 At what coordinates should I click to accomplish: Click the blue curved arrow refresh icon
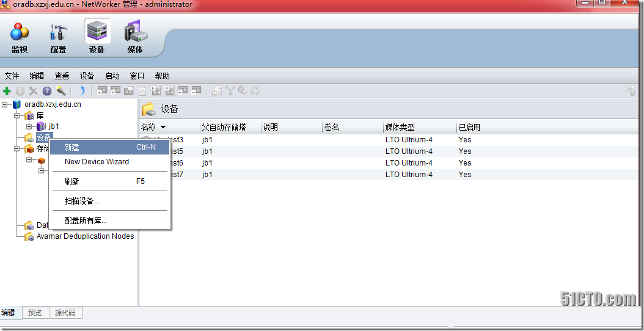tap(81, 91)
